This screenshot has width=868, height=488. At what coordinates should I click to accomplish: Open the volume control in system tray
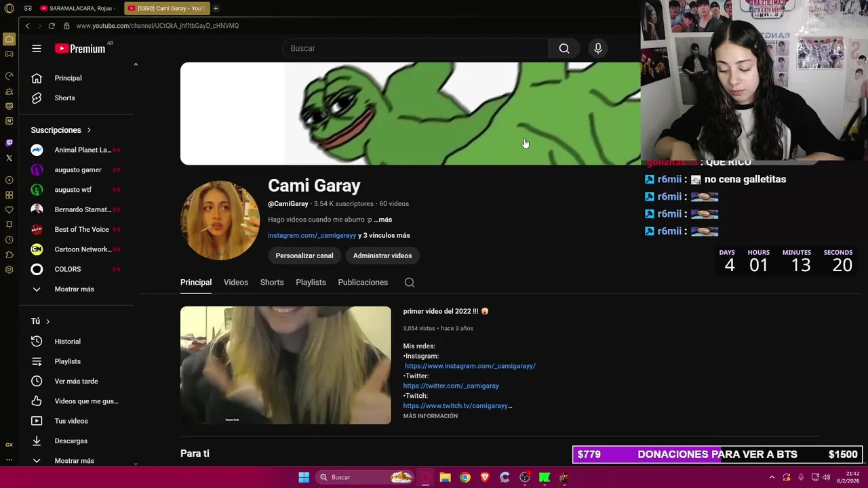tap(826, 477)
